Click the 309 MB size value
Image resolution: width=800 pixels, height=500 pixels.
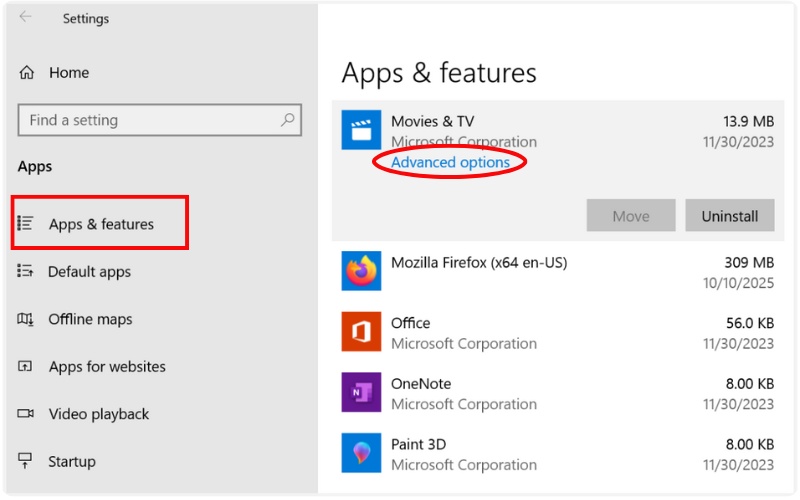749,262
